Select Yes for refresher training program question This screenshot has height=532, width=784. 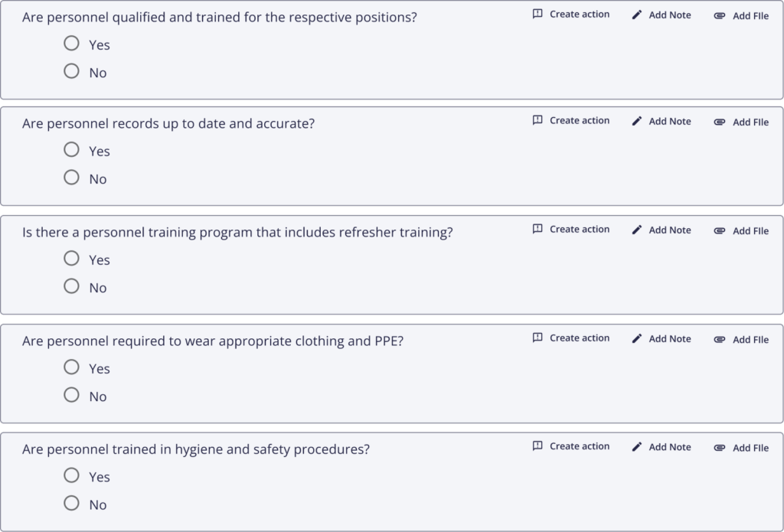(71, 258)
